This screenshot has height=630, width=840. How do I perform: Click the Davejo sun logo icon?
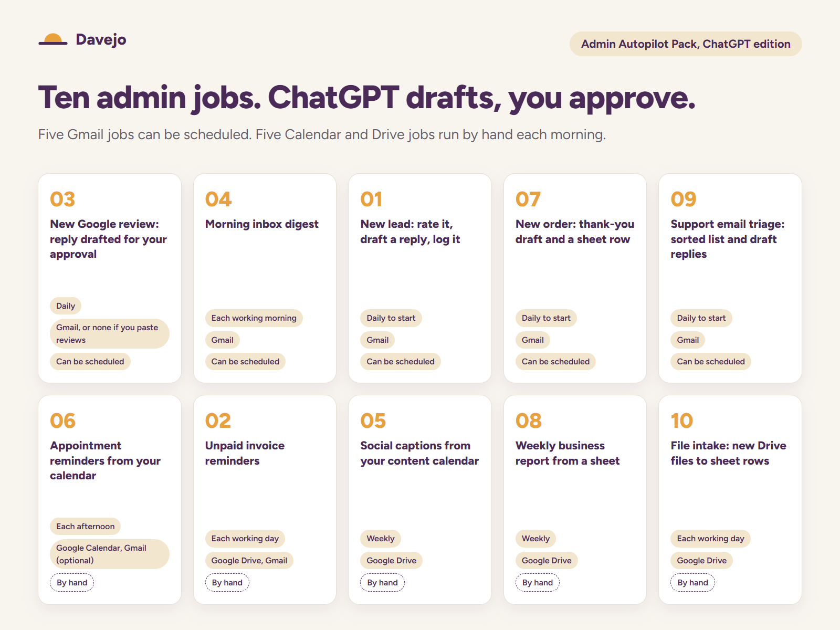click(53, 39)
